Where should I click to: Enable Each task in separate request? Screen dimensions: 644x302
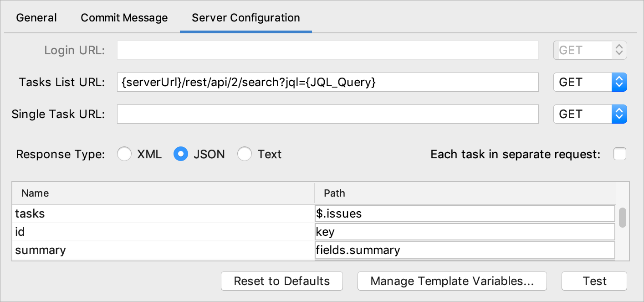(619, 154)
